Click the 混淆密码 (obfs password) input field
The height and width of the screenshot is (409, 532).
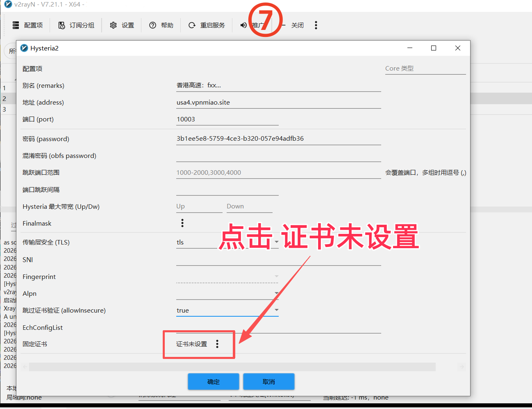[x=279, y=156]
